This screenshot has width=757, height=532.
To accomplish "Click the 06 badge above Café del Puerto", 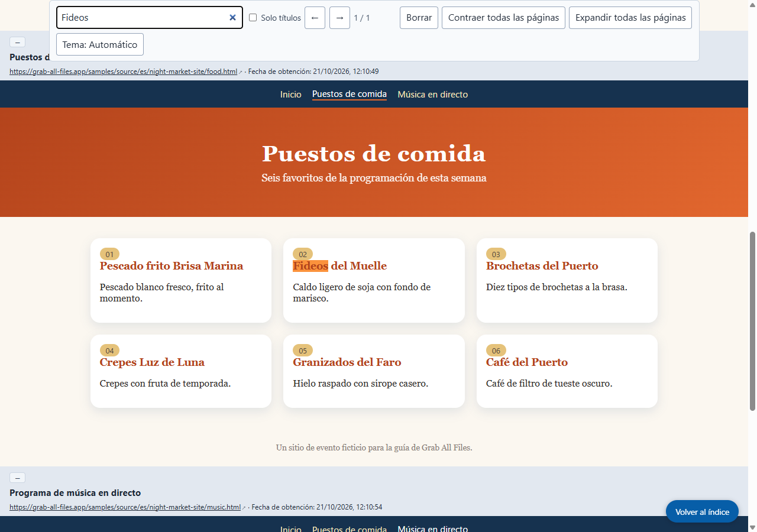I will click(x=496, y=351).
